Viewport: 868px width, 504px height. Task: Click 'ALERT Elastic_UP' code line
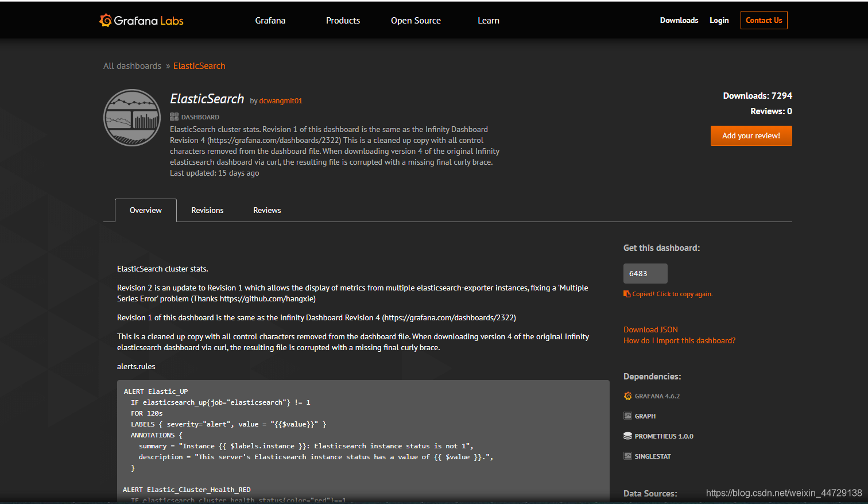tap(156, 391)
